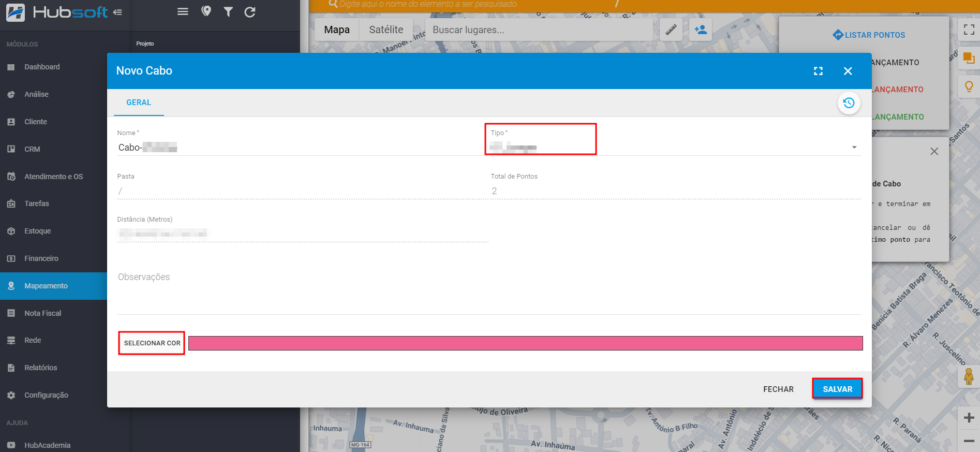Click the pink color preview bar

point(525,343)
